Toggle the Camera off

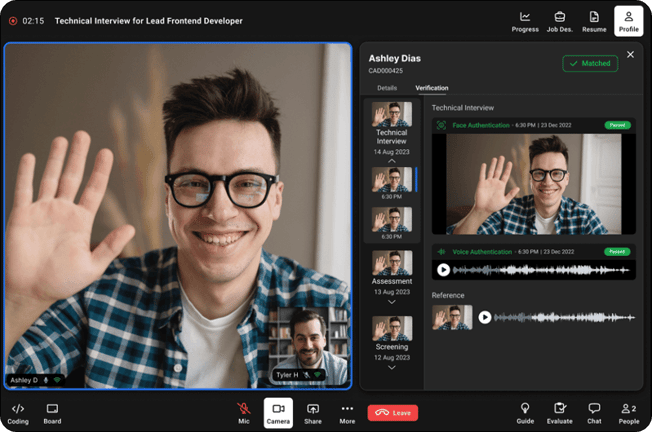pyautogui.click(x=278, y=409)
